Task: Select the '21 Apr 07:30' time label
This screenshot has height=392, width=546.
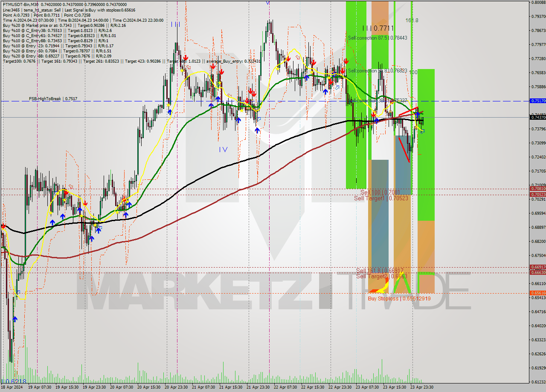Action: pyautogui.click(x=203, y=387)
